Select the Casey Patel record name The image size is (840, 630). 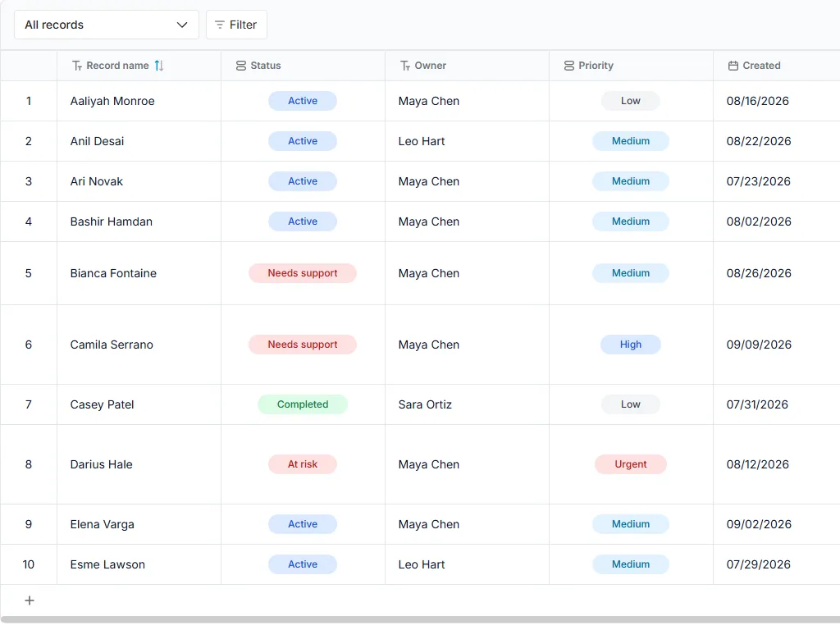[x=102, y=404]
